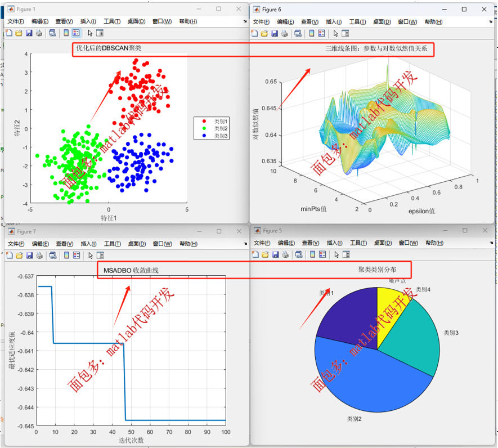Screen dimensions: 498x448
Task: Toggle Insert Colorbar in Figure 5 toolbar
Action: click(312, 254)
